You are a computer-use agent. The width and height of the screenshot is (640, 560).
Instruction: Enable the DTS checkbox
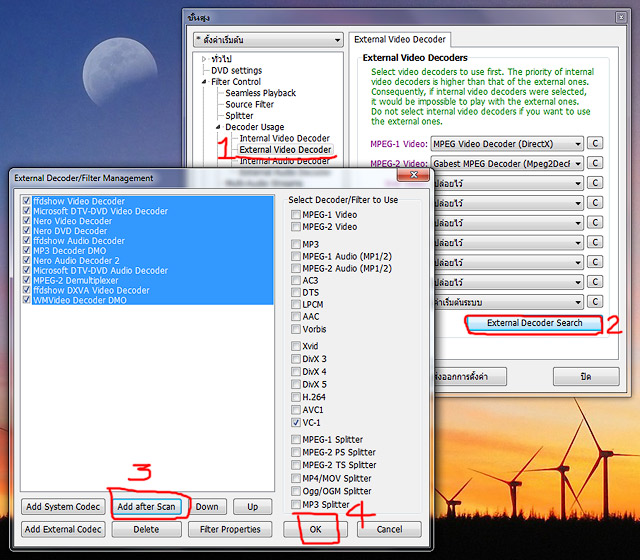(x=296, y=292)
